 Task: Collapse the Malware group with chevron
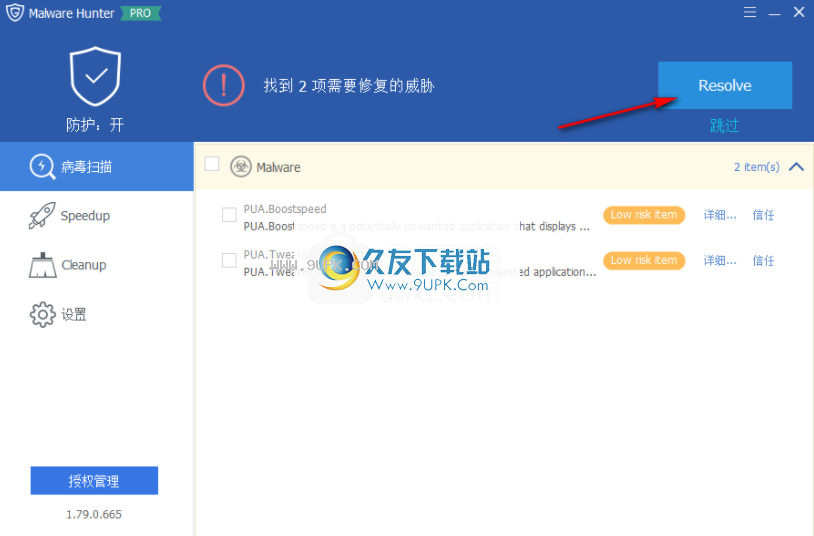[796, 167]
